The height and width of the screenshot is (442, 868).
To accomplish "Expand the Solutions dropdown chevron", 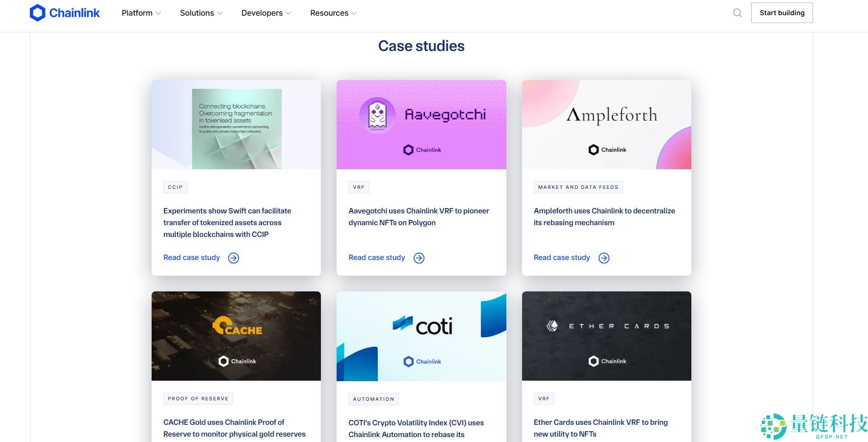I will tap(219, 13).
